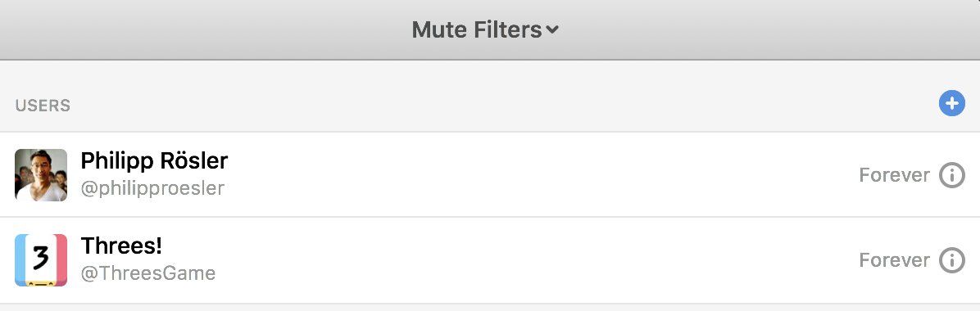
Task: Select the Philipp Rösler row
Action: point(490,175)
